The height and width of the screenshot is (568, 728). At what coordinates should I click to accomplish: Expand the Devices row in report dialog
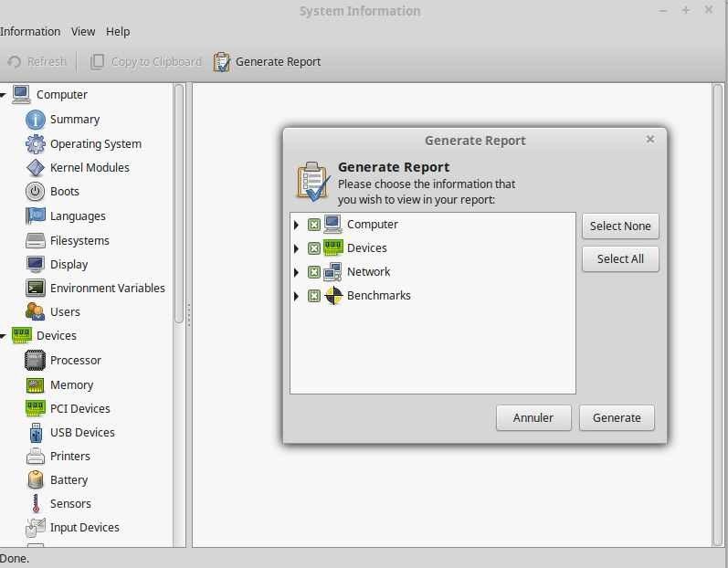click(297, 248)
